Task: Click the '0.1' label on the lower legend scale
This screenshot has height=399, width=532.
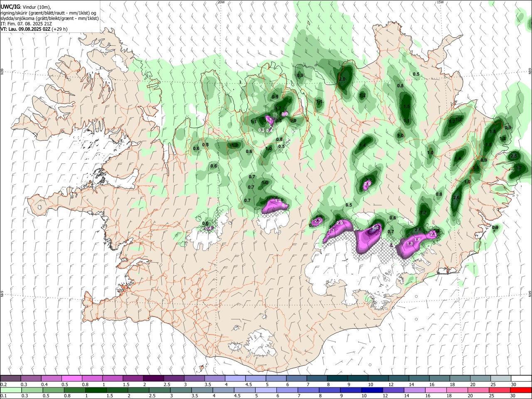Action: pos(3,396)
